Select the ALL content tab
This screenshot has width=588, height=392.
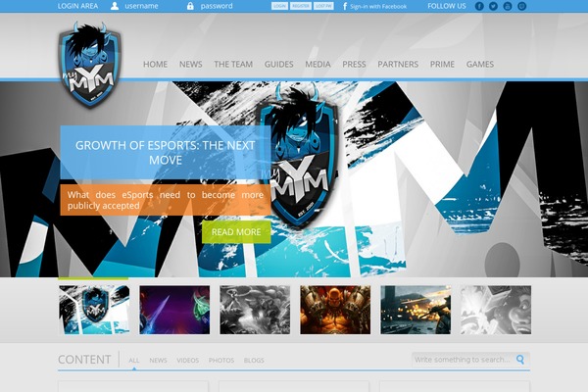coord(134,360)
